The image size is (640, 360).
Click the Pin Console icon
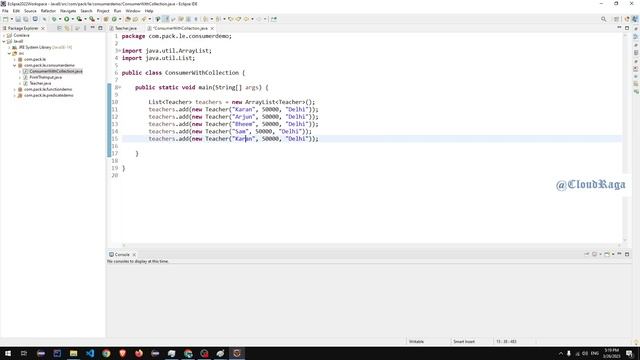pos(587,254)
